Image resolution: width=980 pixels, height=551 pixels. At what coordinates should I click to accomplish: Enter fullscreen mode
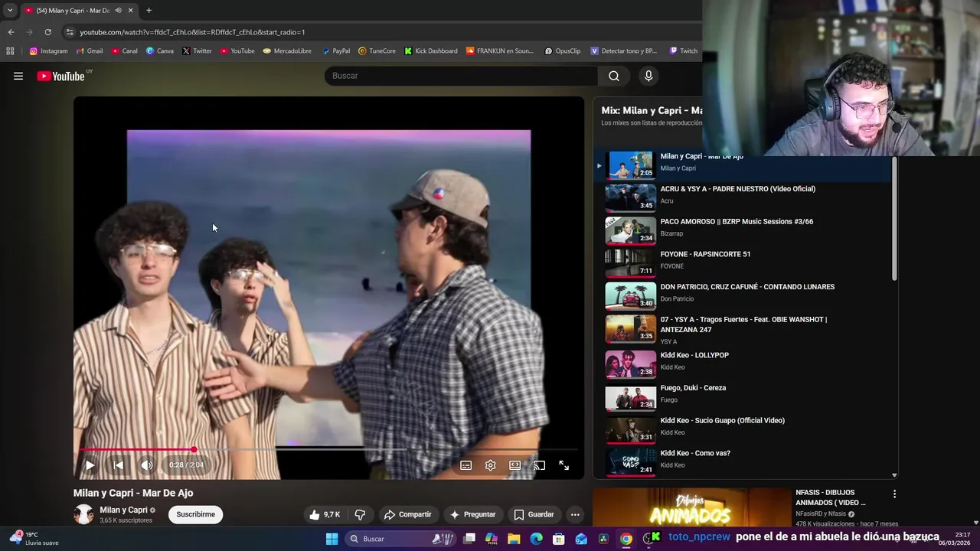[x=564, y=465]
